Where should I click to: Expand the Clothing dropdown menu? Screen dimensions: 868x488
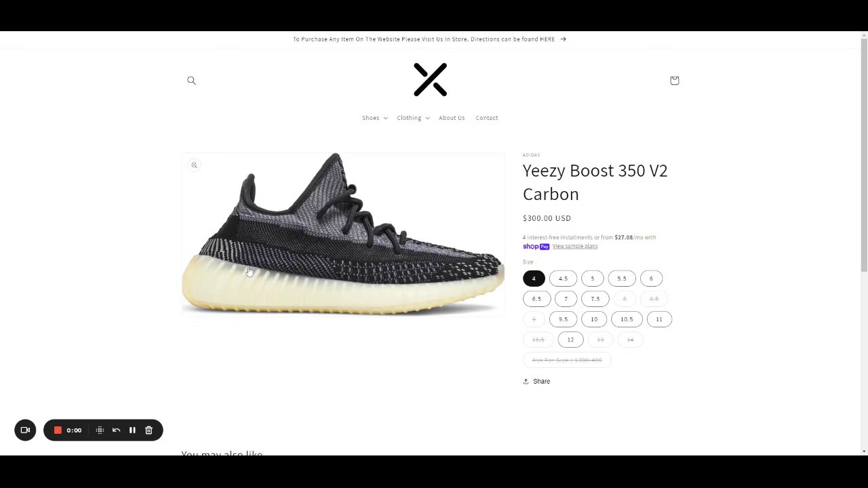pyautogui.click(x=413, y=118)
